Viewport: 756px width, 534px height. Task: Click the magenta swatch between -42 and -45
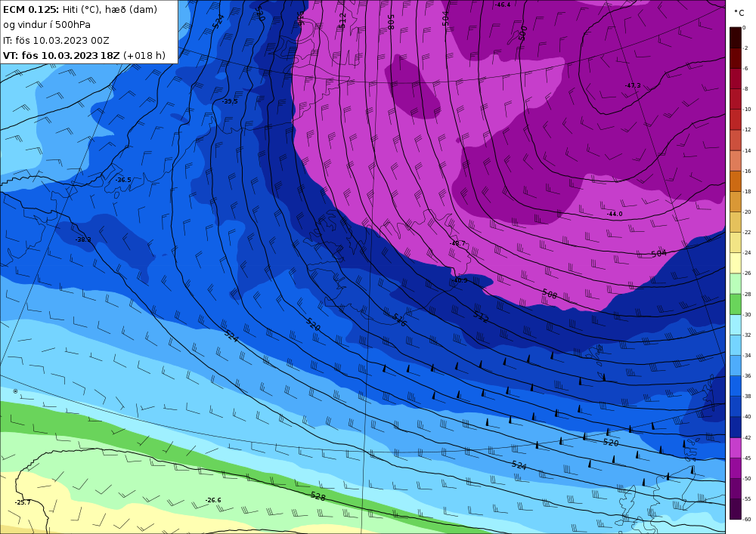click(736, 448)
